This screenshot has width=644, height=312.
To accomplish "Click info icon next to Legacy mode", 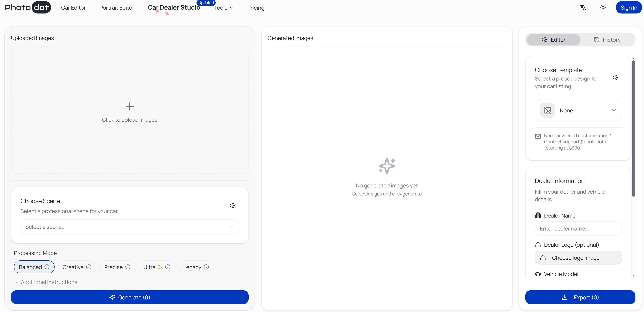I will (206, 267).
